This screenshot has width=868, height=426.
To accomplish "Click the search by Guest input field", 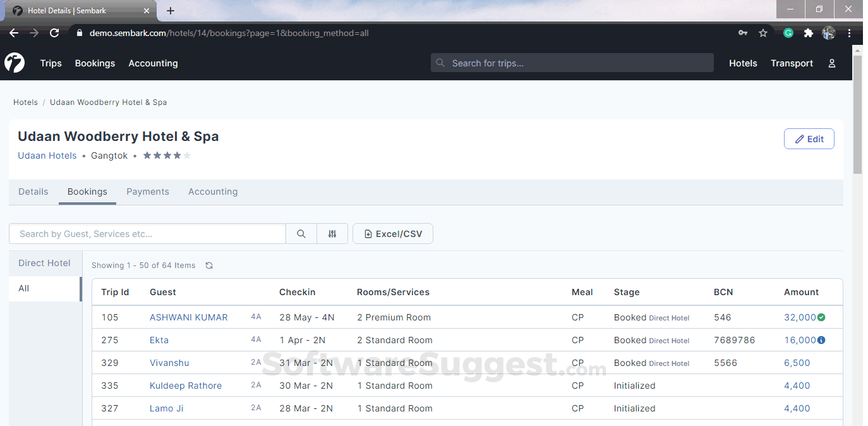I will pos(147,233).
